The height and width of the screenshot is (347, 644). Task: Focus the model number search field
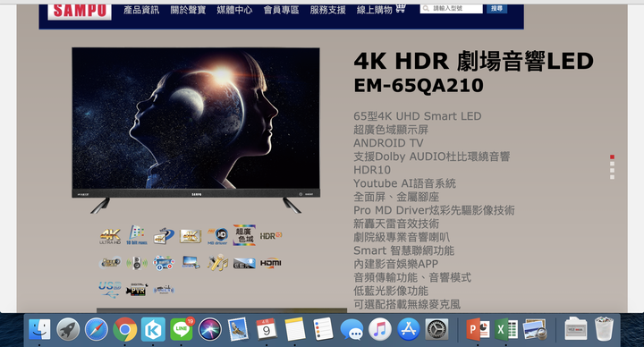(x=452, y=9)
